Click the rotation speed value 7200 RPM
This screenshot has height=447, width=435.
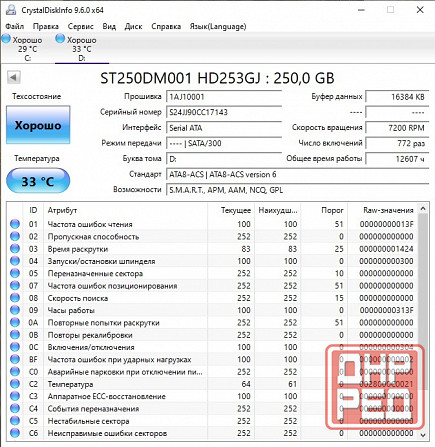pos(397,128)
